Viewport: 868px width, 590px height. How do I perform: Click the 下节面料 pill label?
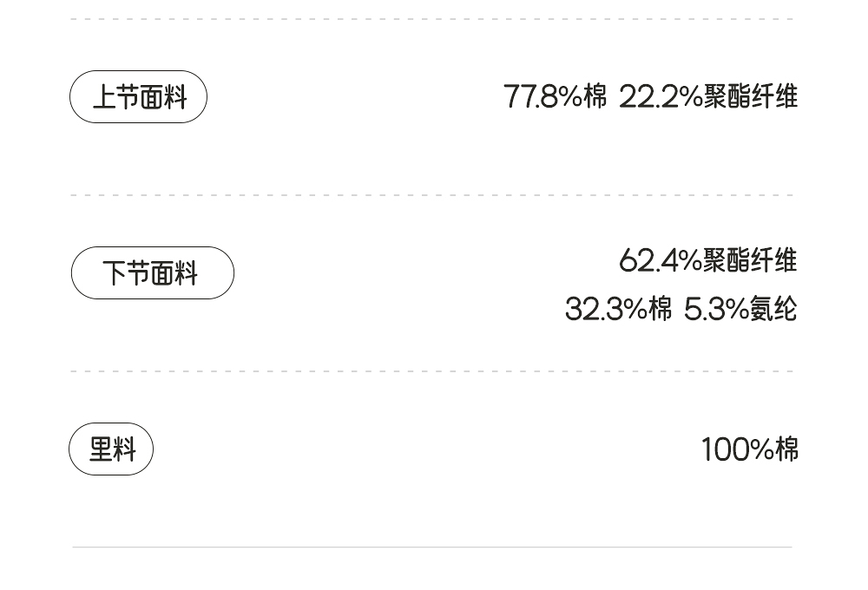(152, 273)
